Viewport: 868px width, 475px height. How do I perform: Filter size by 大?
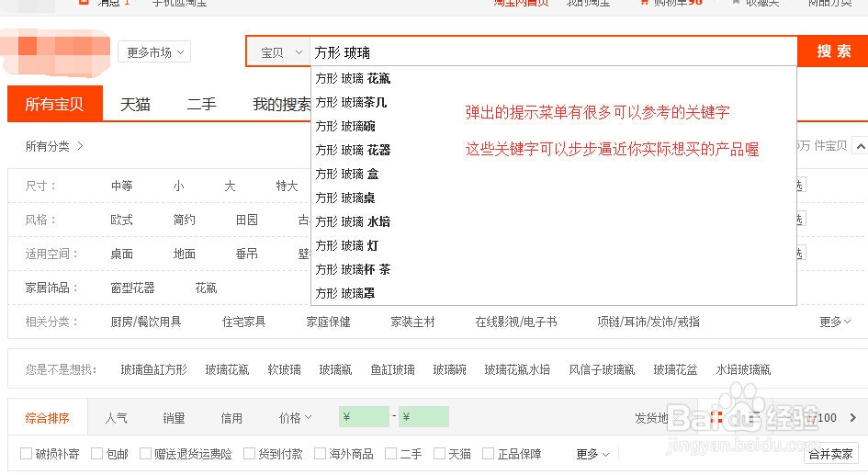point(230,186)
